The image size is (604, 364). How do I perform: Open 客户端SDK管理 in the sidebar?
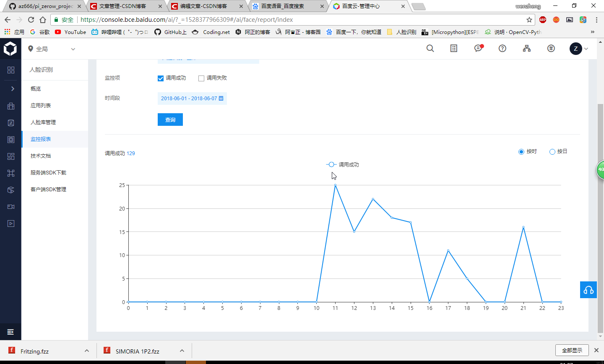point(55,190)
